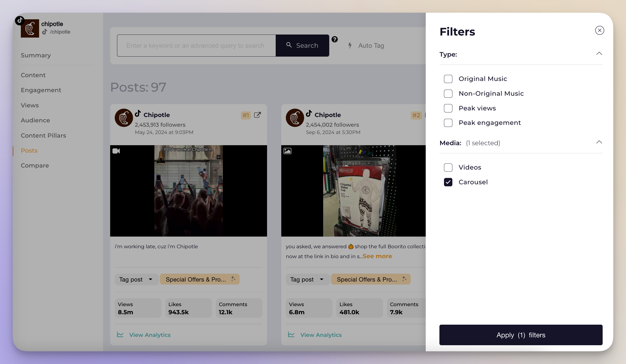The width and height of the screenshot is (626, 364).
Task: Open Compare in the sidebar
Action: pos(35,166)
